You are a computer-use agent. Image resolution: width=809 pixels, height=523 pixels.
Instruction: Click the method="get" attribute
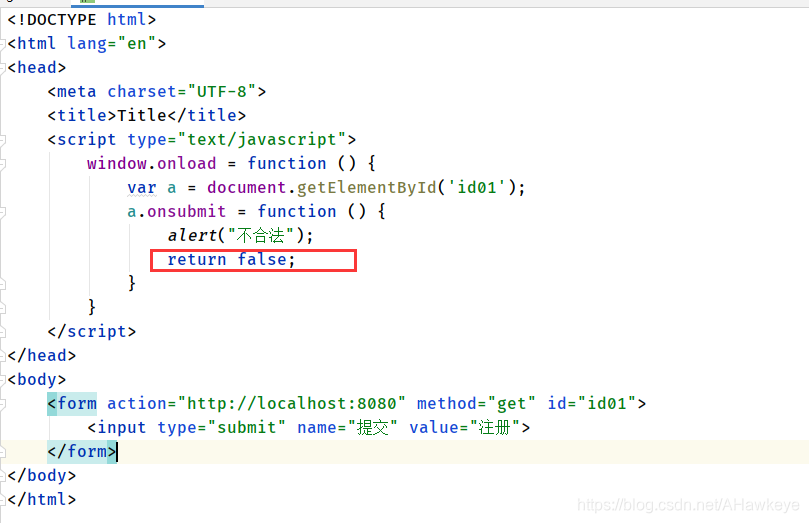(x=476, y=403)
